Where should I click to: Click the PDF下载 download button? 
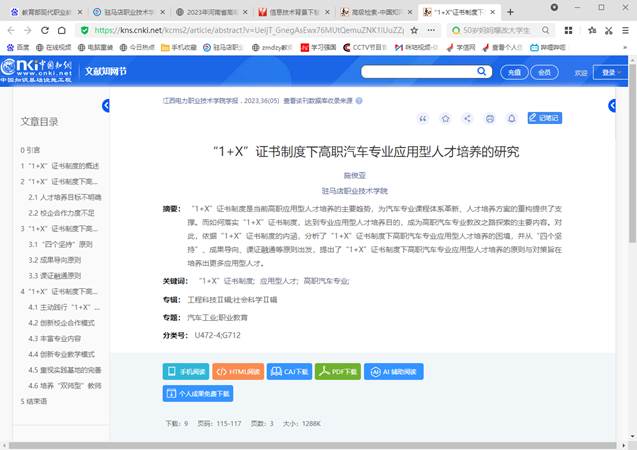coord(338,372)
